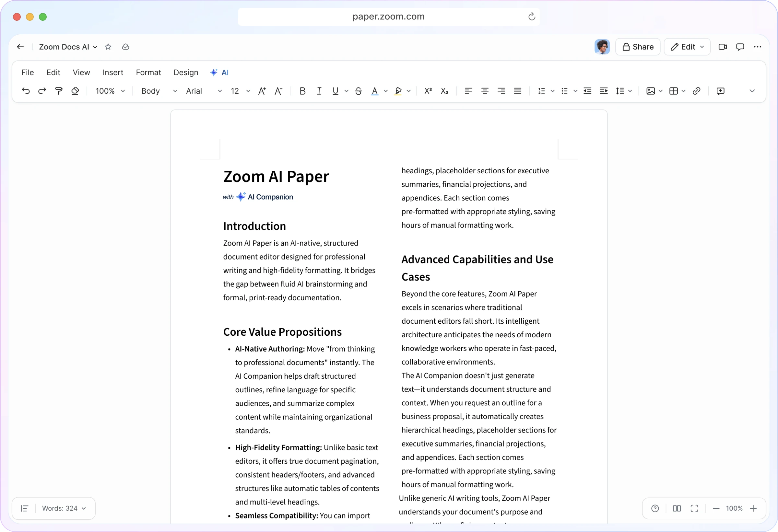Expand the toolbar overflow chevron
Image resolution: width=778 pixels, height=532 pixels.
(x=752, y=91)
